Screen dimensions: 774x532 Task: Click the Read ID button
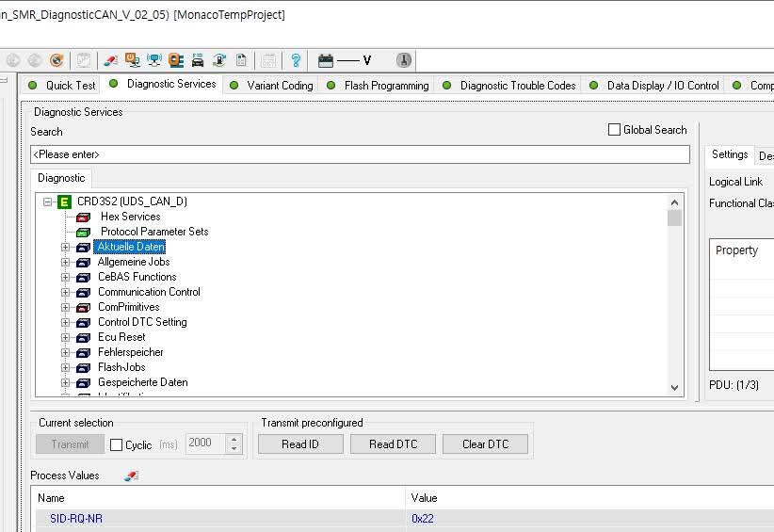tap(300, 444)
